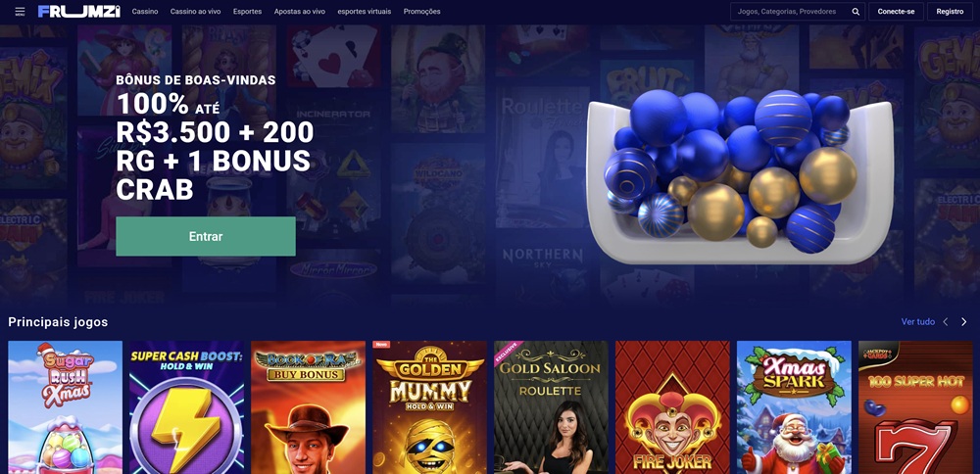Open Cassino ao vivo section
980x474 pixels.
pyautogui.click(x=196, y=11)
